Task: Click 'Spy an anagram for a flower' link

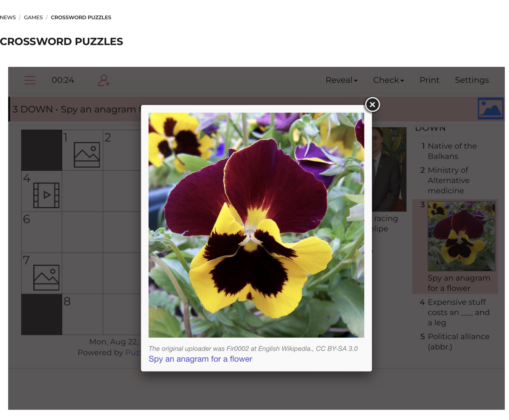Action: (200, 359)
